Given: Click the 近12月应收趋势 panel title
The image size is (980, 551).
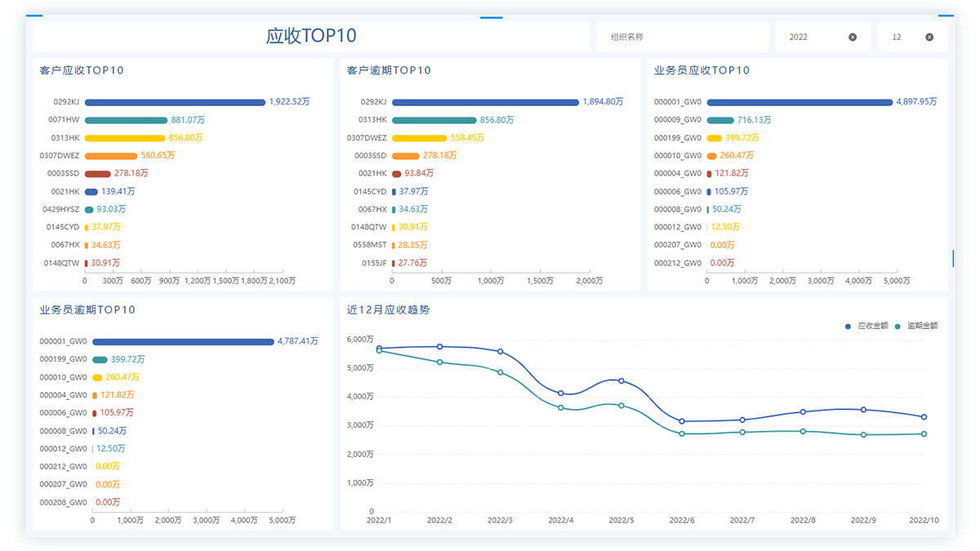Looking at the screenshot, I should 388,309.
